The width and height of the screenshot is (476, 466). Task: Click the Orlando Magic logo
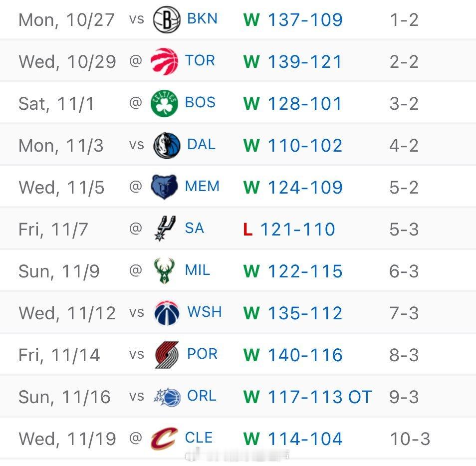coord(167,397)
